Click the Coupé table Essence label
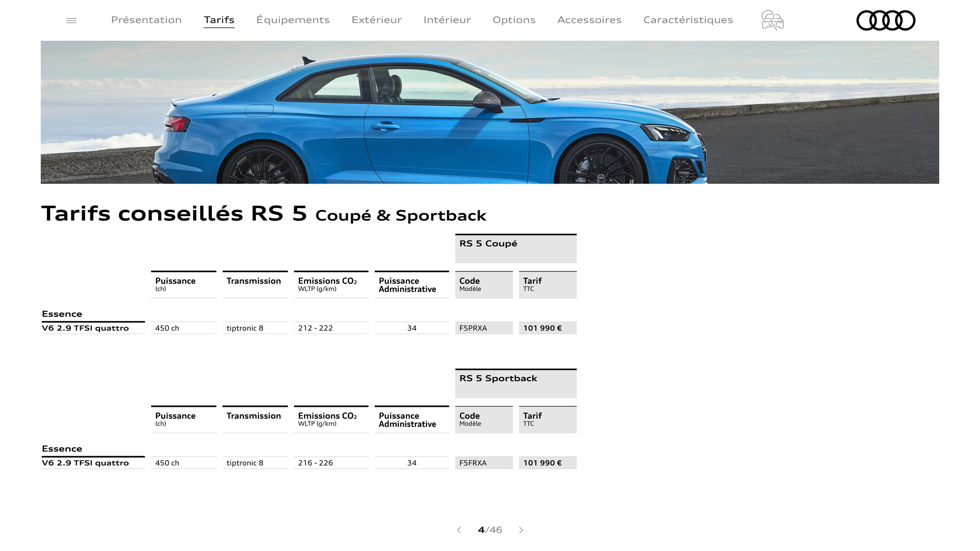Image resolution: width=980 pixels, height=551 pixels. 62,314
